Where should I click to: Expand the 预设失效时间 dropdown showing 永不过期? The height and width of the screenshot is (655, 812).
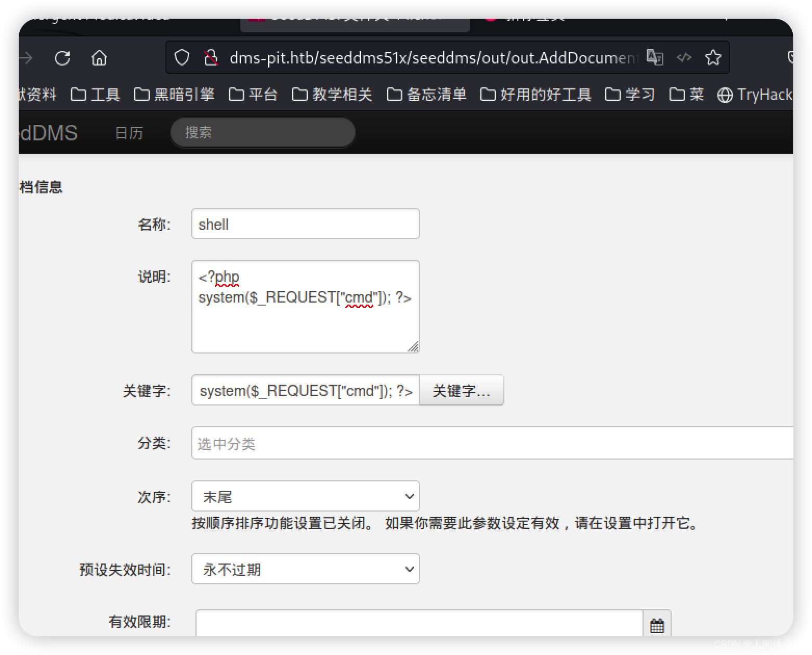[x=306, y=569]
